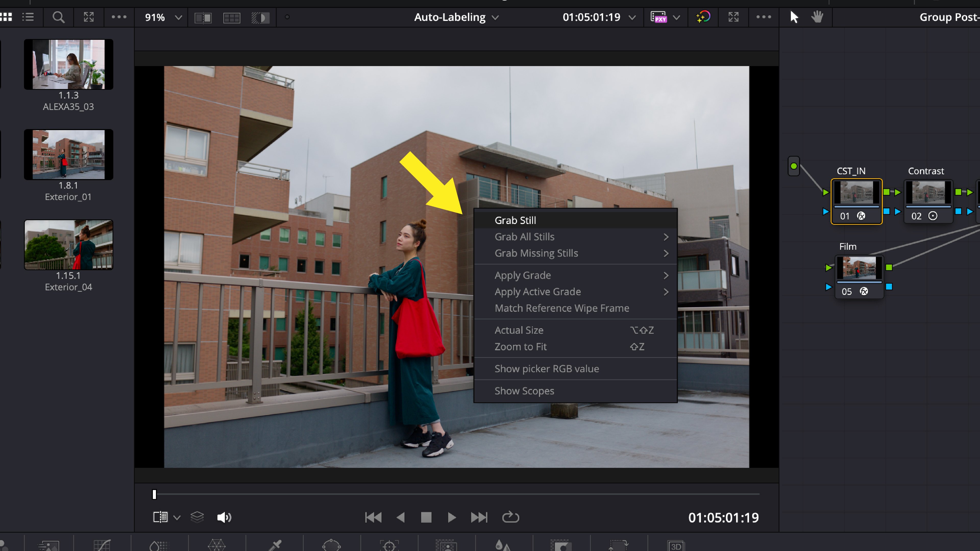The width and height of the screenshot is (980, 551).
Task: Select Show Scopes from the context menu
Action: tap(524, 391)
